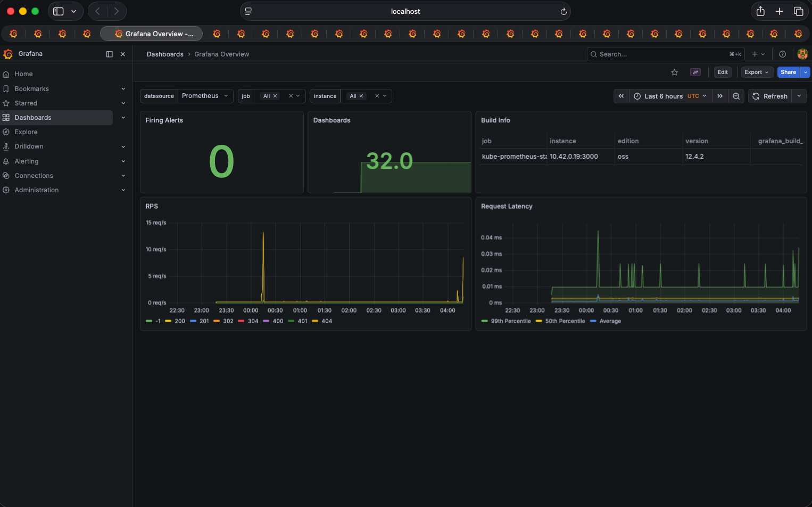Click the Refresh dashboard button
Image resolution: width=812 pixels, height=507 pixels.
tap(770, 96)
